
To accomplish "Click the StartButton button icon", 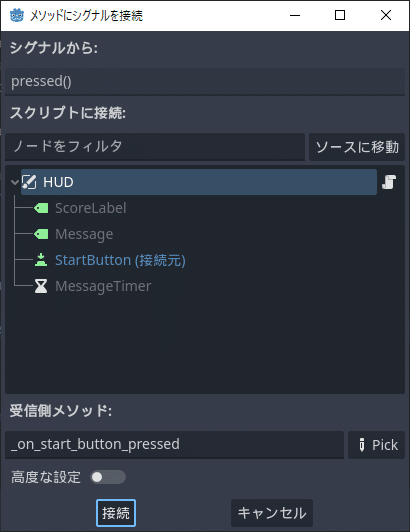I will click(41, 260).
